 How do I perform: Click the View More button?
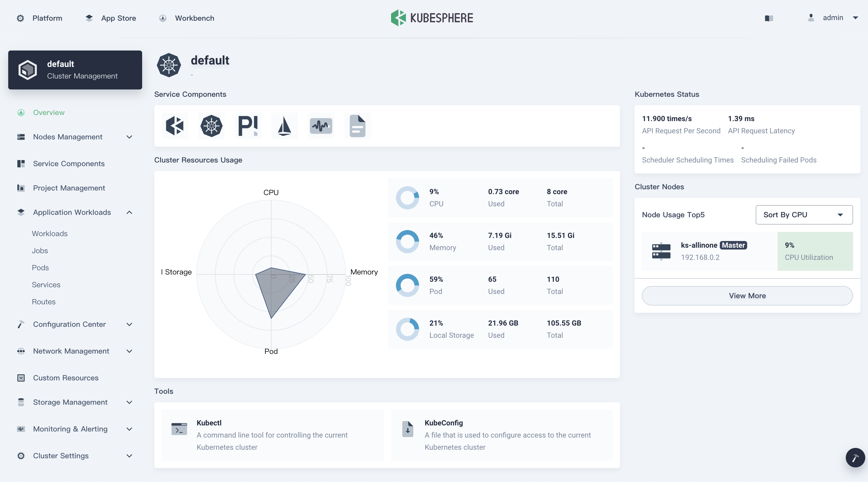coord(747,296)
